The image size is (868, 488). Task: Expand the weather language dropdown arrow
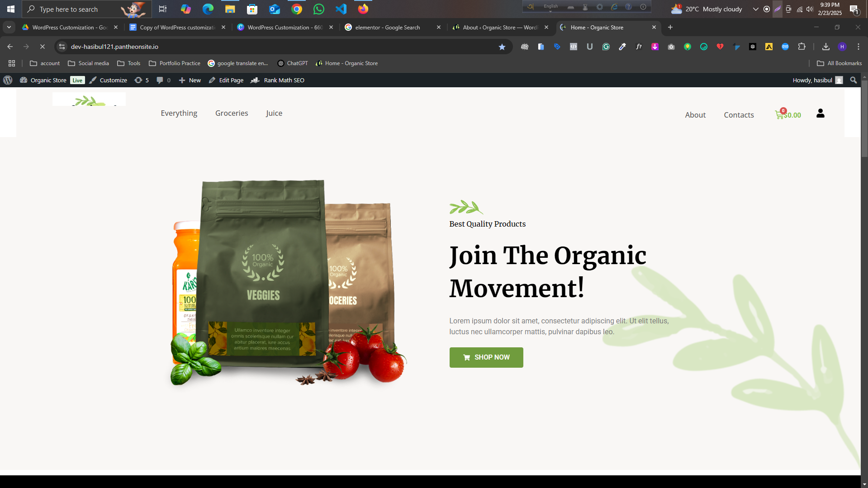[755, 9]
